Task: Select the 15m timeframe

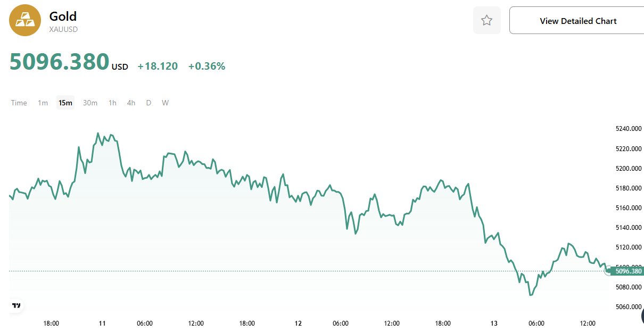Action: tap(65, 103)
